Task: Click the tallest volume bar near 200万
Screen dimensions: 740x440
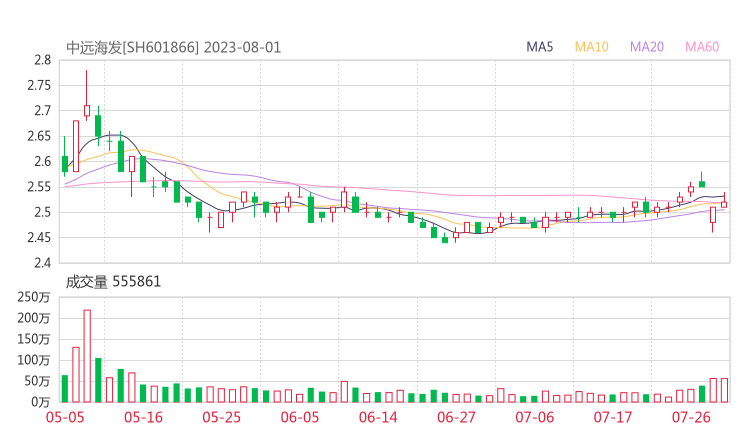Action: [87, 356]
